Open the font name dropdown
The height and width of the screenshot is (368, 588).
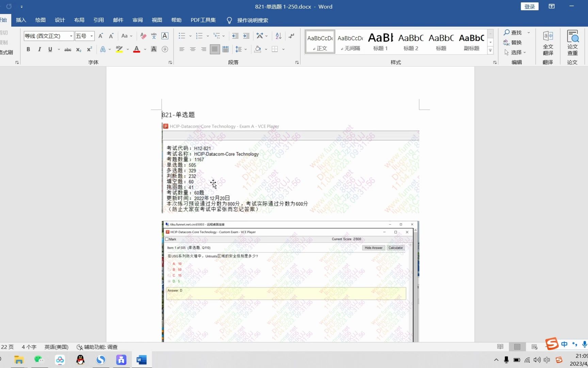71,36
